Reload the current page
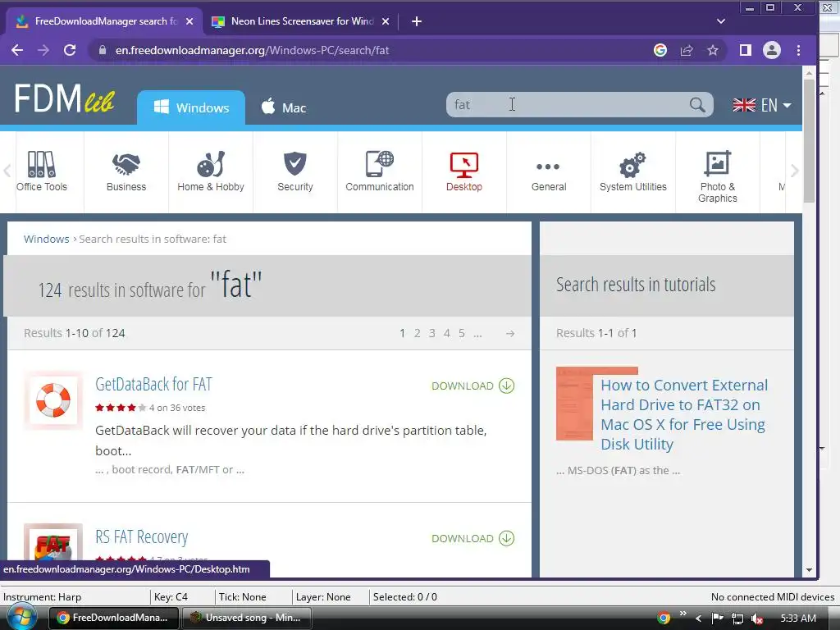 [70, 50]
